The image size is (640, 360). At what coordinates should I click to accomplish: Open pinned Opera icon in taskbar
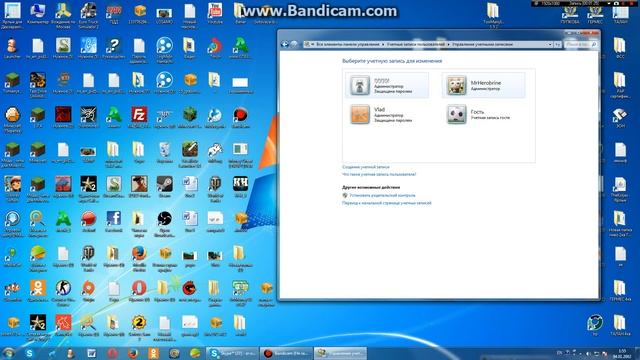(x=112, y=353)
